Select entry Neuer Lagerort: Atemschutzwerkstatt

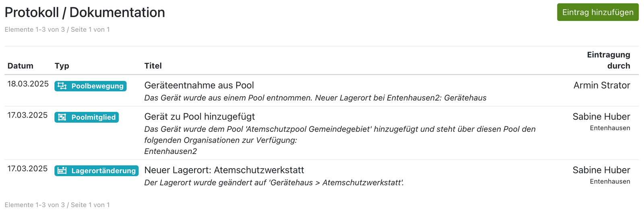[224, 170]
